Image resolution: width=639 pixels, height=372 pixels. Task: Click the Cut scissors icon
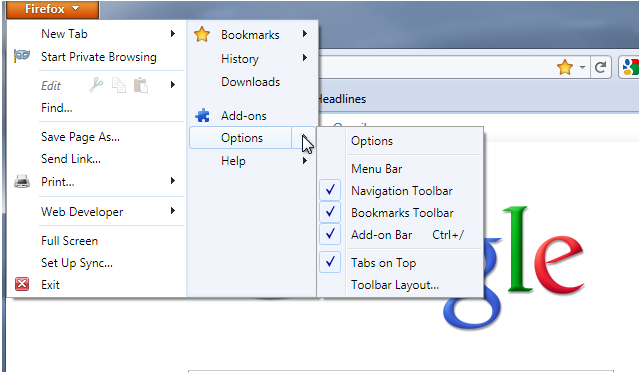(96, 85)
